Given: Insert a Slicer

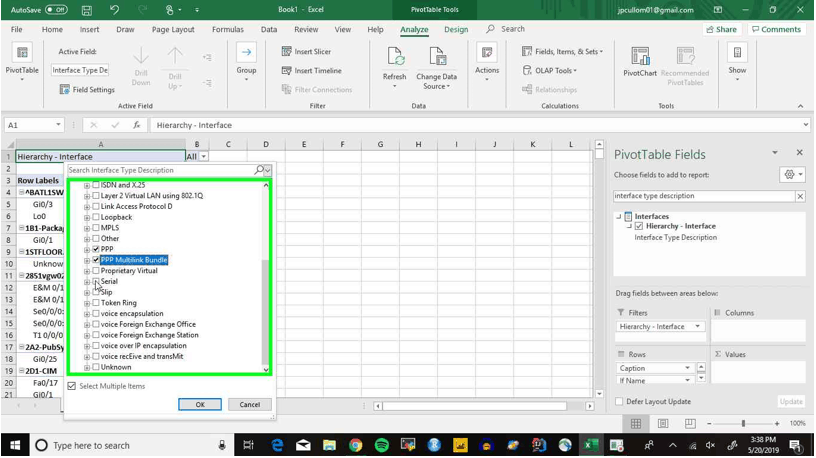Looking at the screenshot, I should pyautogui.click(x=306, y=52).
